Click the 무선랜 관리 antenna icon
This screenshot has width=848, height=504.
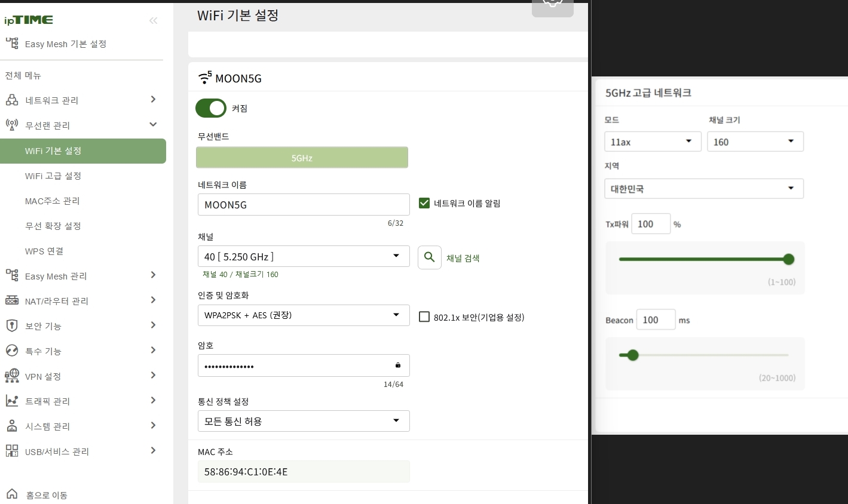[x=12, y=125]
